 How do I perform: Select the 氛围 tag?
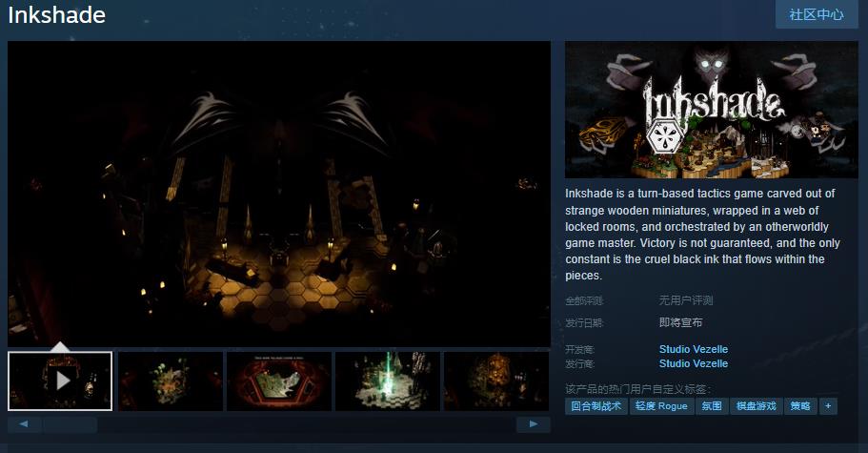(x=712, y=406)
